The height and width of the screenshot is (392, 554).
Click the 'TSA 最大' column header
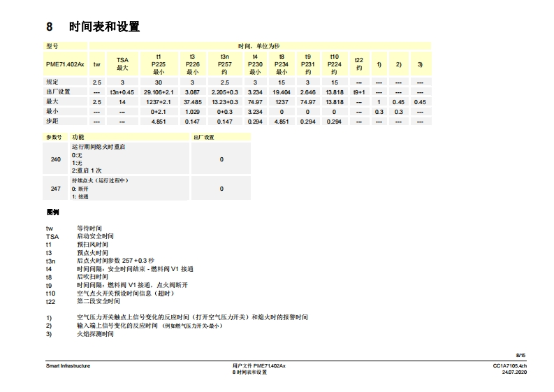122,64
